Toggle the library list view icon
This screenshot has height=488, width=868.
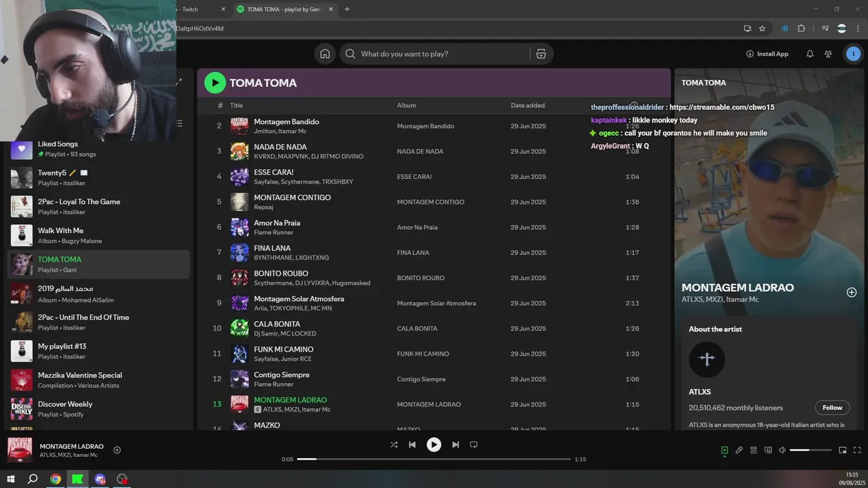(x=179, y=123)
